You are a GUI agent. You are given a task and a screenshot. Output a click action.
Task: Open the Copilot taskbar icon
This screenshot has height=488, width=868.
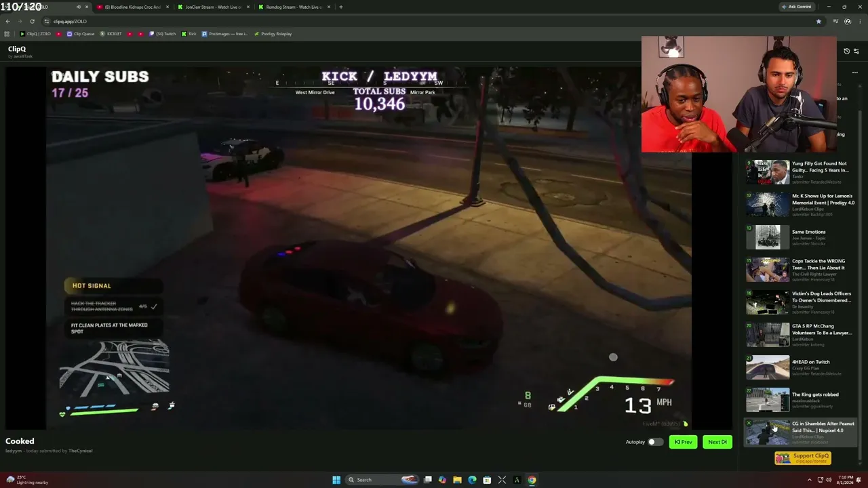tap(442, 480)
